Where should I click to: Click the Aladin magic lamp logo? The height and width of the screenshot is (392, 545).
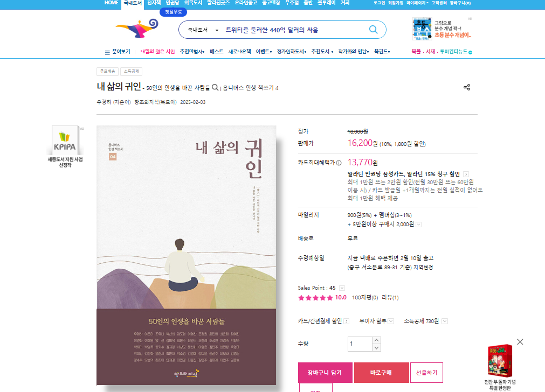click(137, 28)
